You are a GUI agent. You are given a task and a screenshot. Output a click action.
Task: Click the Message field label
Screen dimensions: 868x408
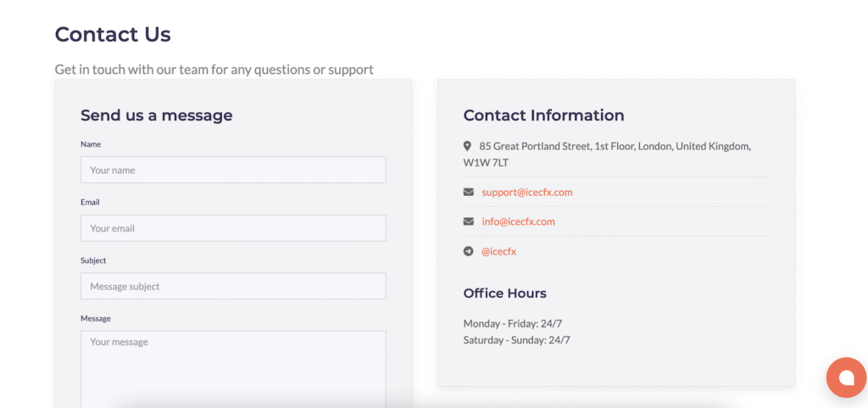pos(96,318)
